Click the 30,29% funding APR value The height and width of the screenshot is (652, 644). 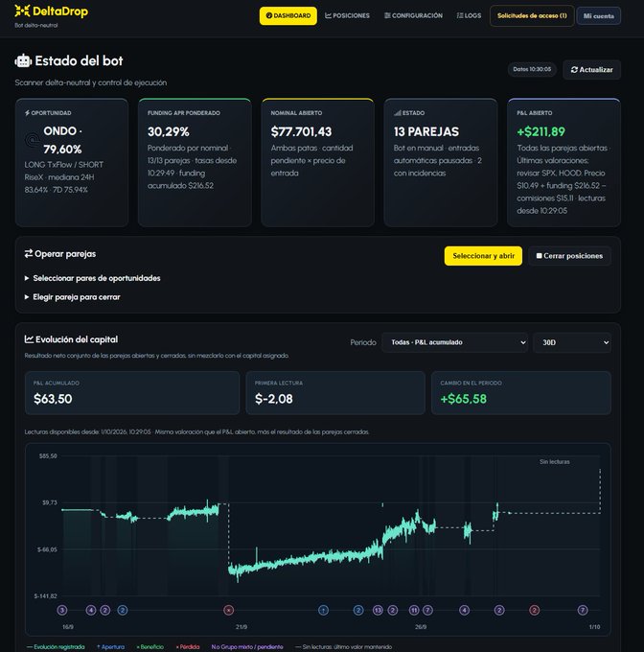[x=169, y=131]
